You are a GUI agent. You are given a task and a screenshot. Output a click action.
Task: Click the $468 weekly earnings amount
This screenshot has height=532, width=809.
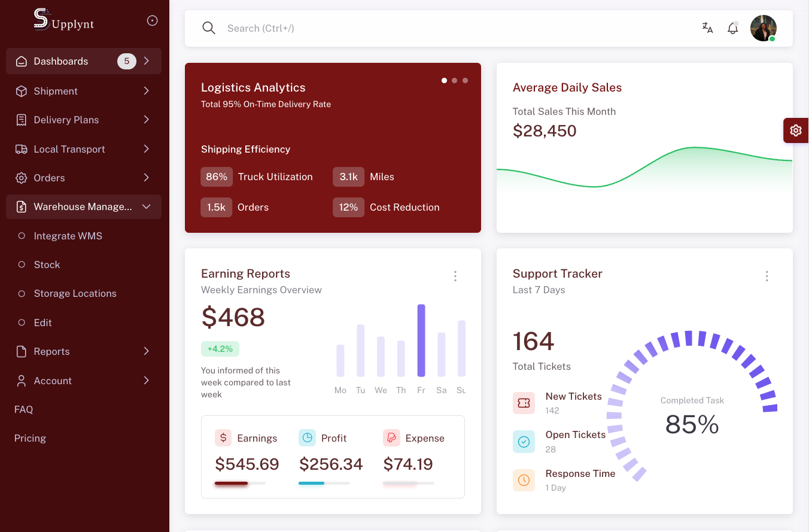coord(233,317)
